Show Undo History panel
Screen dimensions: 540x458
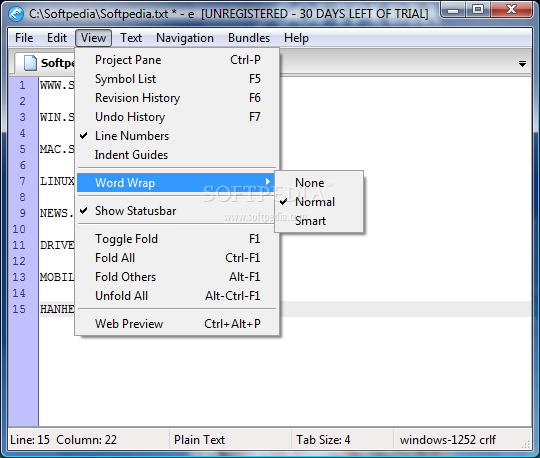tap(177, 117)
